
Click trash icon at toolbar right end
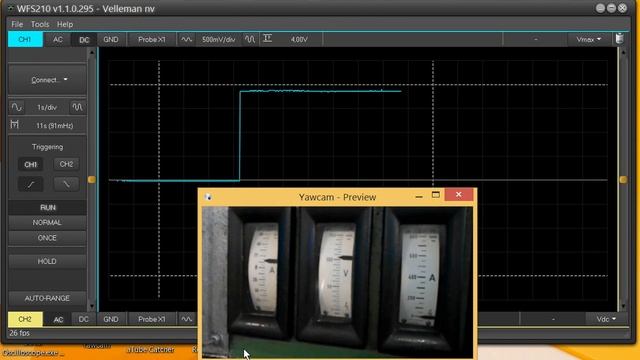(620, 39)
